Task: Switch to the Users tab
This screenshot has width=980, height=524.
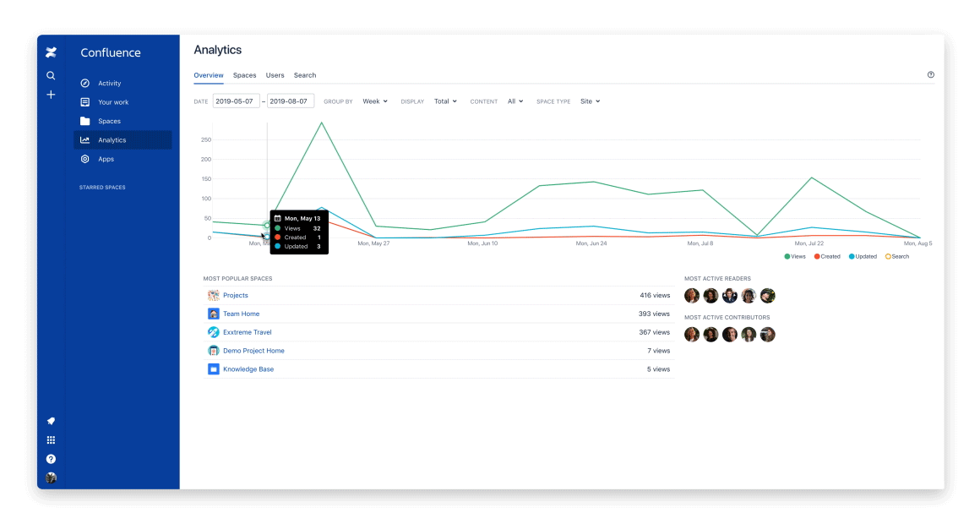Action: pyautogui.click(x=275, y=75)
